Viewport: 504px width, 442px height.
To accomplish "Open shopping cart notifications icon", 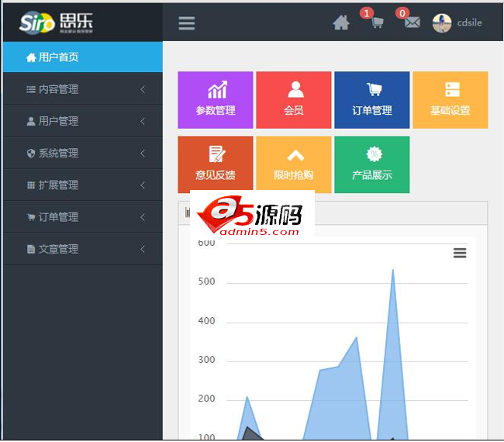I will [x=378, y=22].
